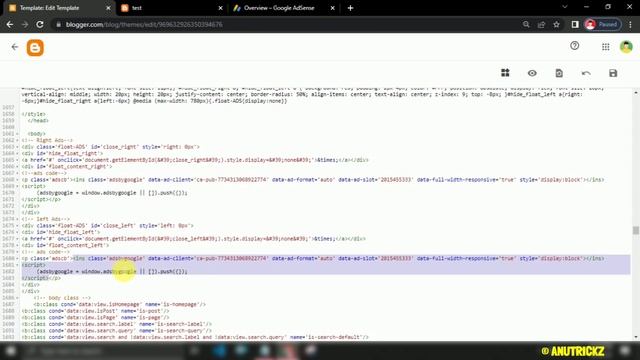The image size is (640, 360).
Task: Collapse code fold at line 1664
Action: point(18,153)
